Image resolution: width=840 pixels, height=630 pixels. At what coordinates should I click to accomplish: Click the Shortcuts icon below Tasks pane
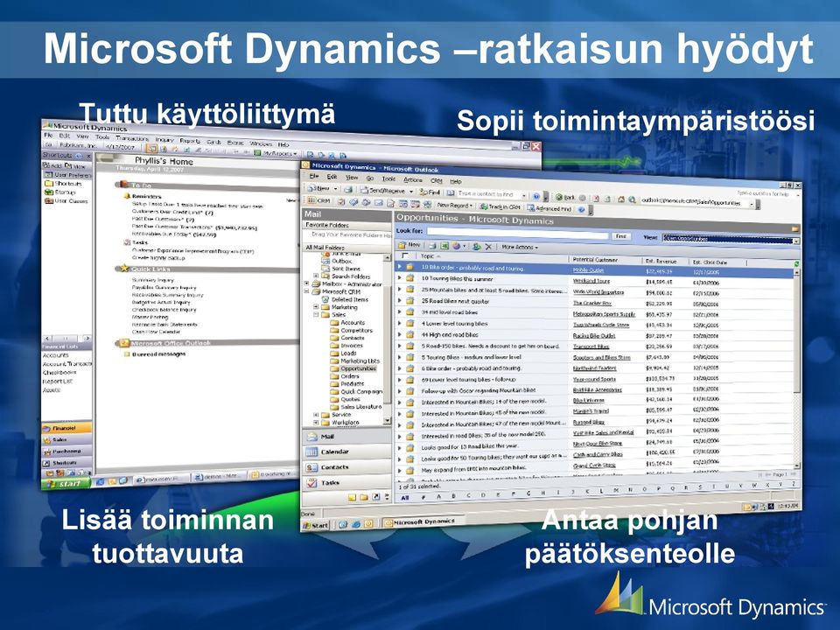click(376, 497)
